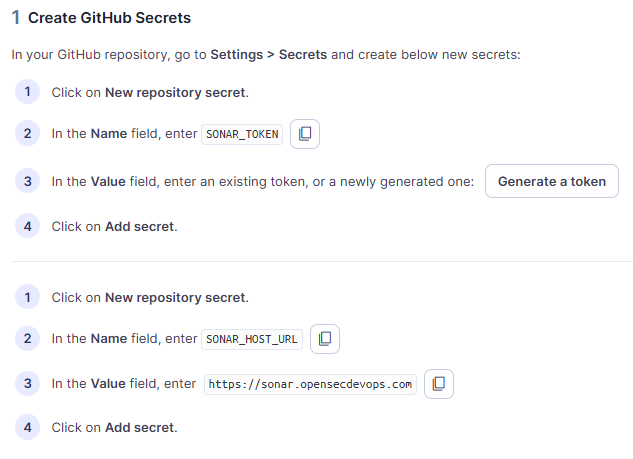Screen dimensions: 633x459
Task: Select the https://sonar.opensecdevops.com code text
Action: pos(310,384)
